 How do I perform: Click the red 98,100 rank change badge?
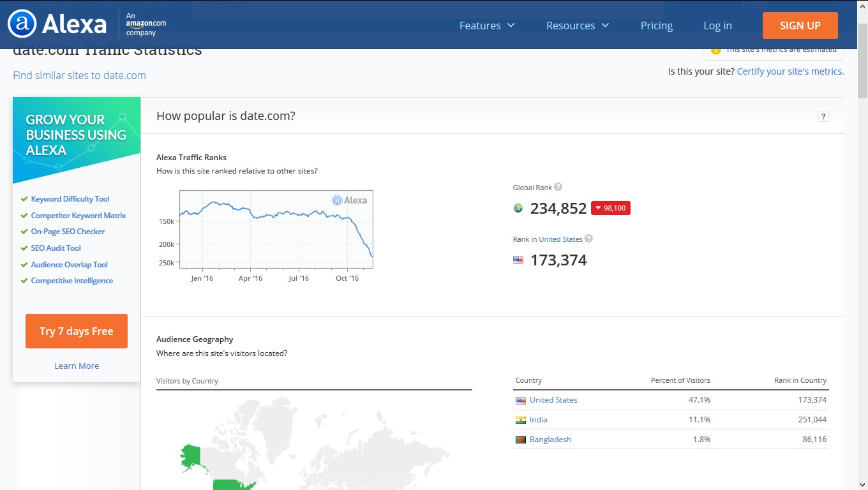click(x=611, y=208)
